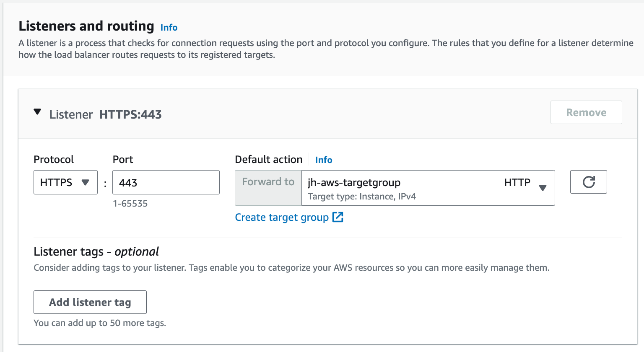This screenshot has height=352, width=644.
Task: Open Info link beside Listeners and routing
Action: click(169, 28)
